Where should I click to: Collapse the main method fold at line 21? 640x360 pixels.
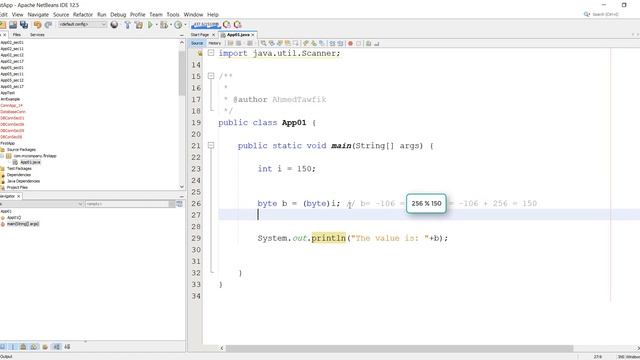[211, 145]
